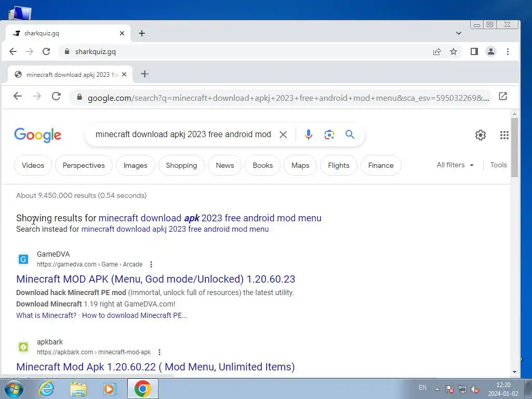Reload the inner Google search page
This screenshot has height=399, width=532.
[x=56, y=96]
